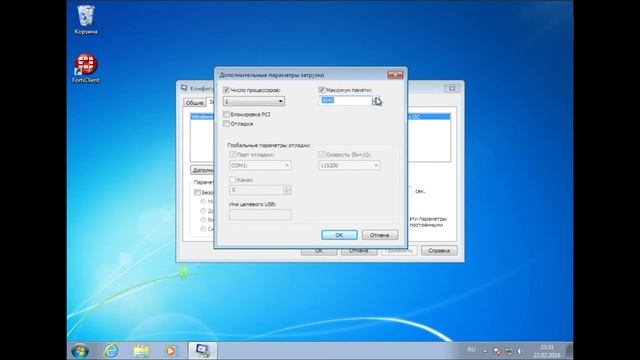Click the taskbar clock showing 23:51

(x=547, y=351)
